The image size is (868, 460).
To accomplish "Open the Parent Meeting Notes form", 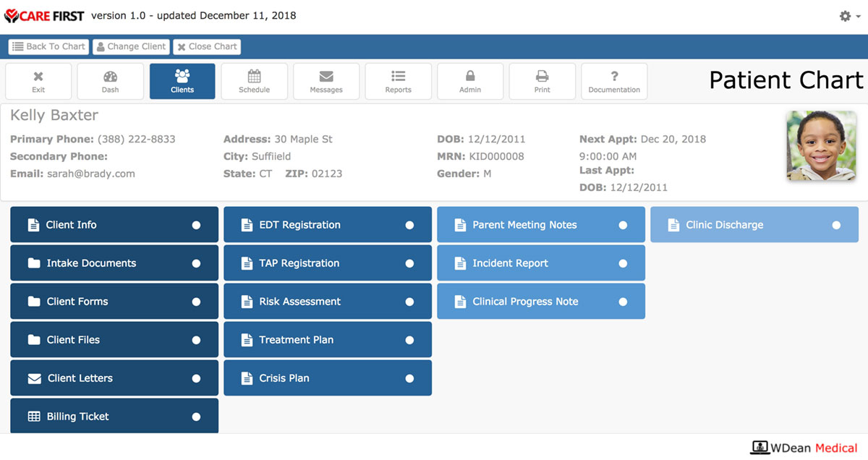I will click(x=541, y=225).
